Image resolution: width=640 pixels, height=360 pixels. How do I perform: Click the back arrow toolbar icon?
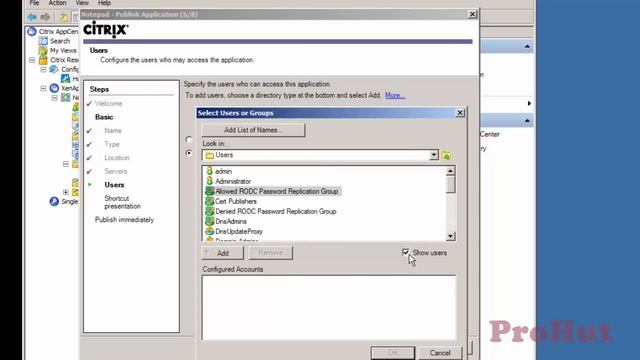tap(32, 17)
